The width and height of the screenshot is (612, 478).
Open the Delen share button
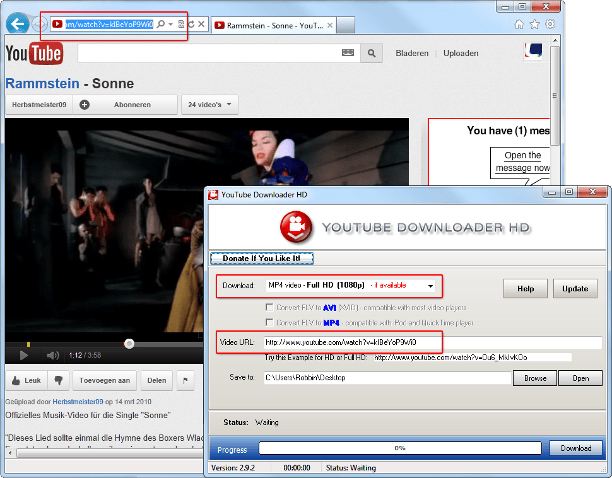[x=157, y=380]
